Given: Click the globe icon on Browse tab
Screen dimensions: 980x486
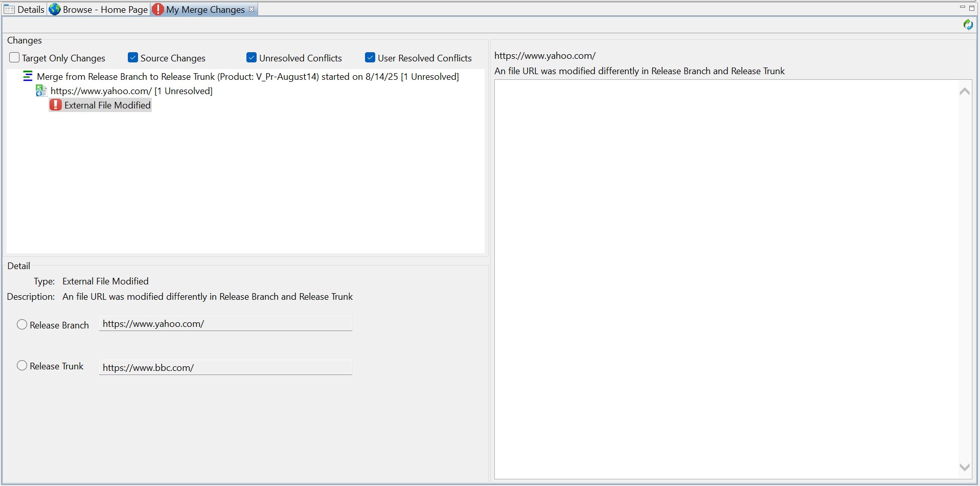Looking at the screenshot, I should coord(55,9).
